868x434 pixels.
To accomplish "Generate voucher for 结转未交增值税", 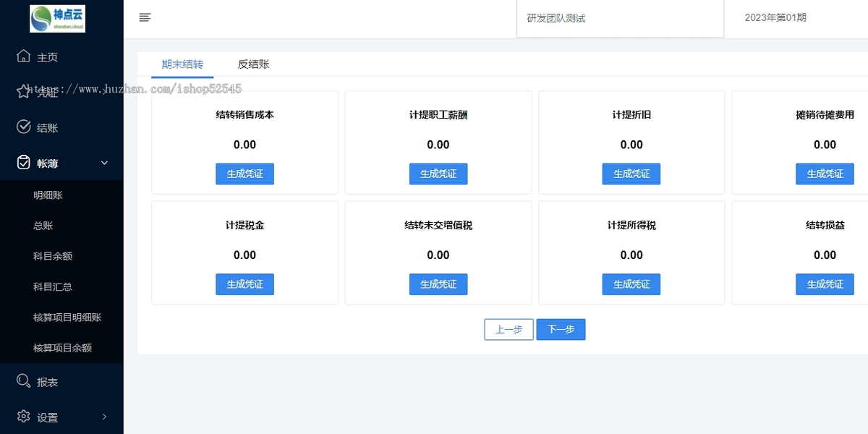I will point(438,284).
